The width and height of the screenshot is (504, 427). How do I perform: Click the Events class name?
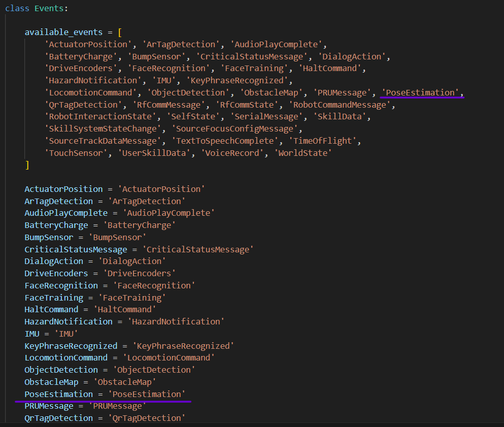click(51, 9)
